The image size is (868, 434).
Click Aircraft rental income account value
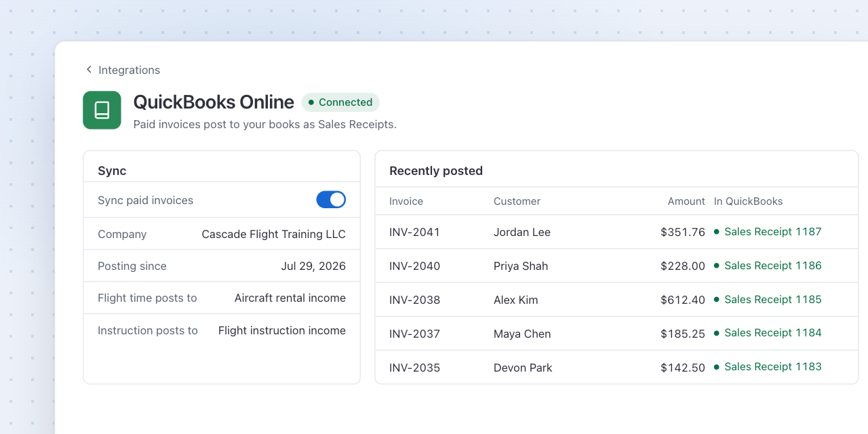coord(290,298)
